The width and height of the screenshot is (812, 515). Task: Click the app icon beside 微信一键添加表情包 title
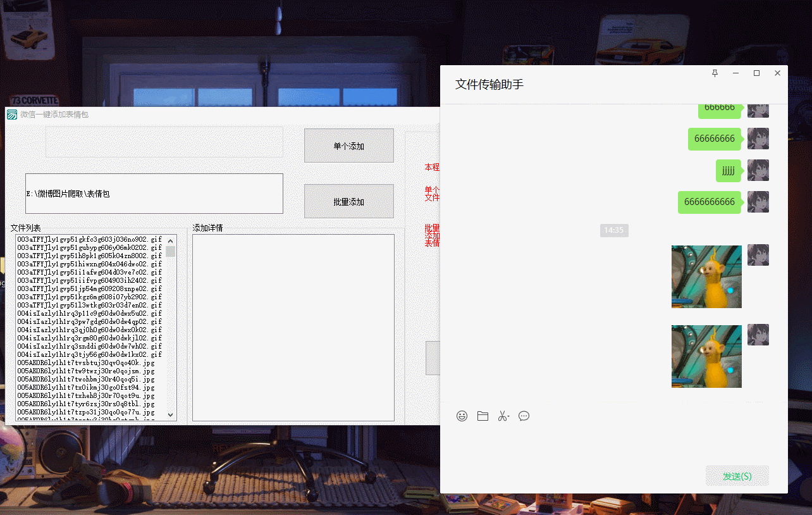pos(11,115)
